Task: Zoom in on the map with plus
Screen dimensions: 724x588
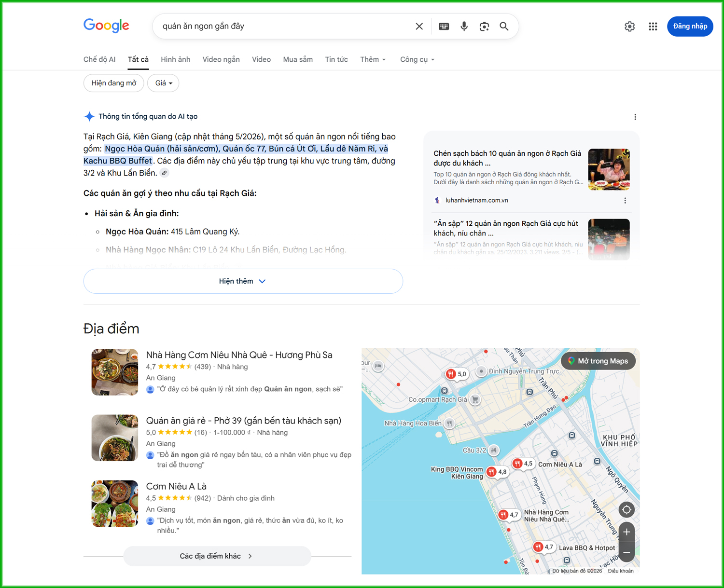Action: tap(627, 532)
